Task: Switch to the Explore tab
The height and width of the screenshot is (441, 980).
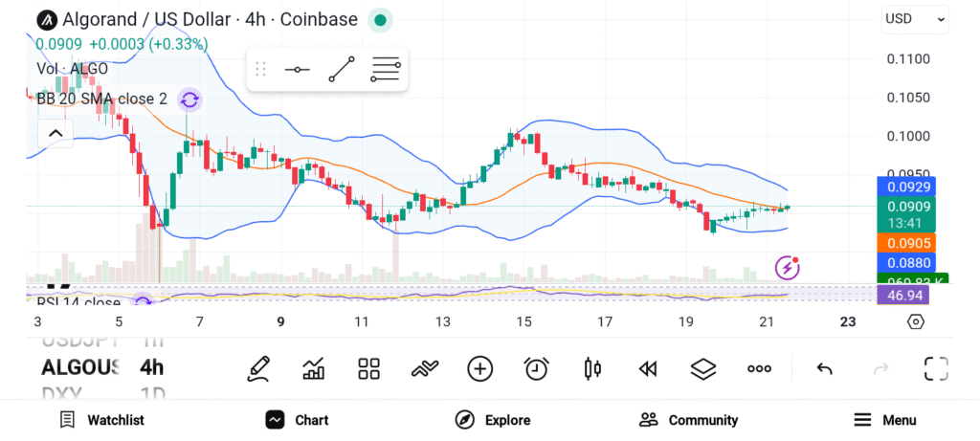Action: 493,420
